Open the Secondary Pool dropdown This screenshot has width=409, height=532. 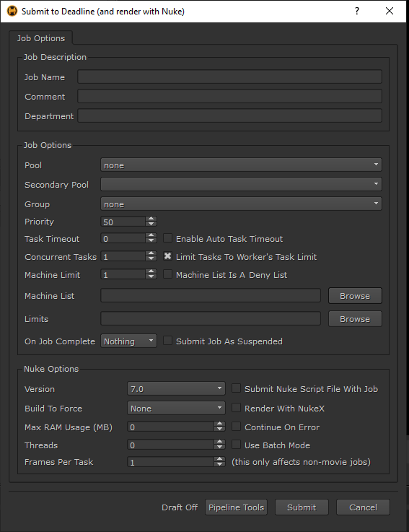click(241, 184)
